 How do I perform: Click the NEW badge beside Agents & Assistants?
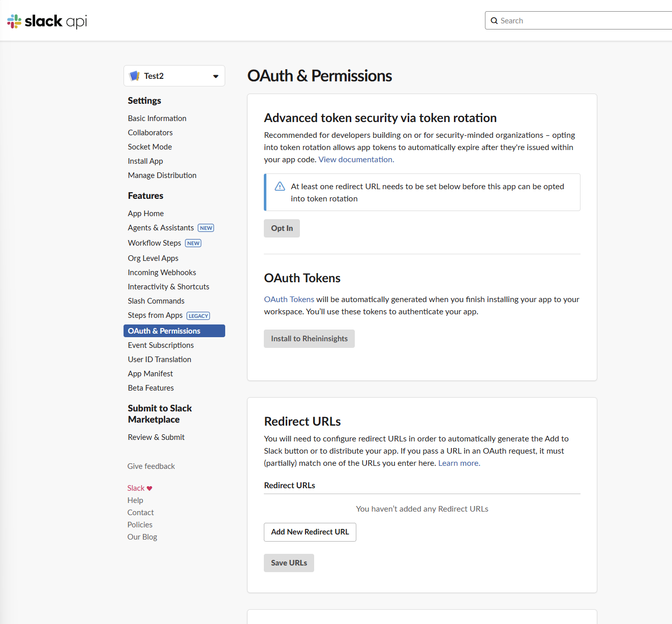pos(206,228)
